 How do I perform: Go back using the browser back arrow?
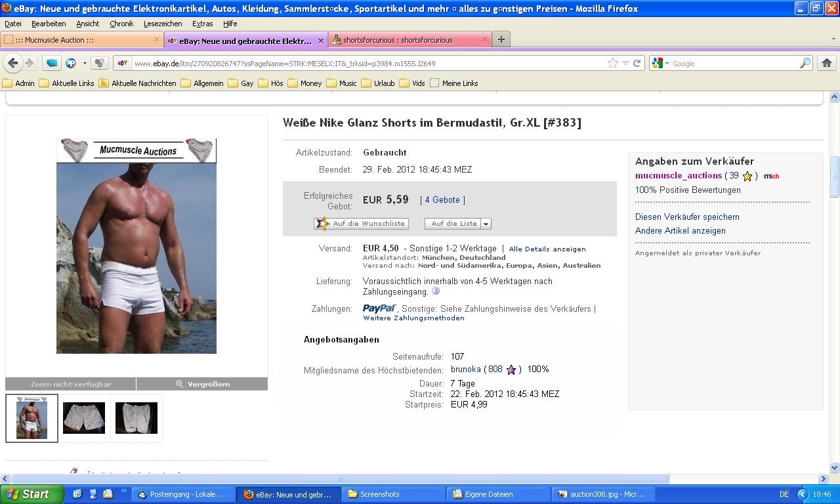pos(12,63)
